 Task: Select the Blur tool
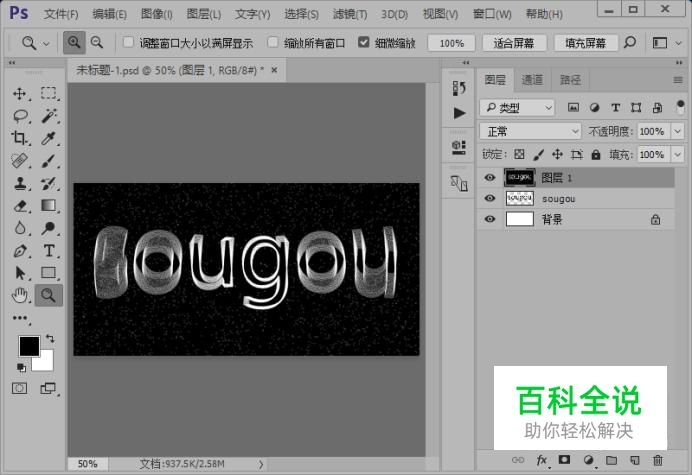point(19,228)
